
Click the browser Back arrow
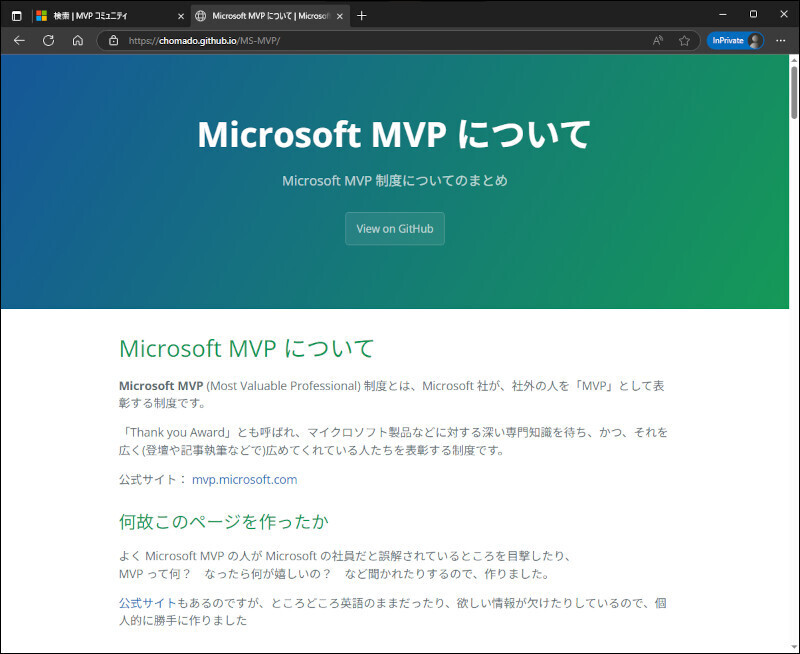(x=19, y=41)
